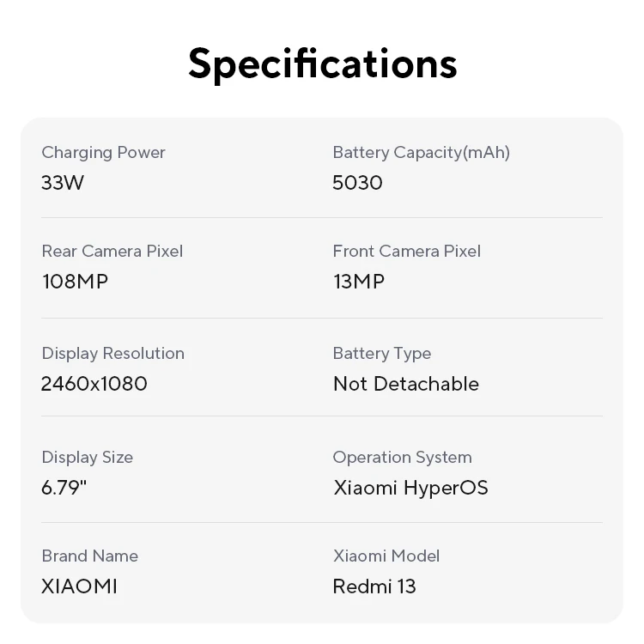Viewport: 644px width, 644px height.
Task: Click the Specifications heading
Action: coord(322,64)
